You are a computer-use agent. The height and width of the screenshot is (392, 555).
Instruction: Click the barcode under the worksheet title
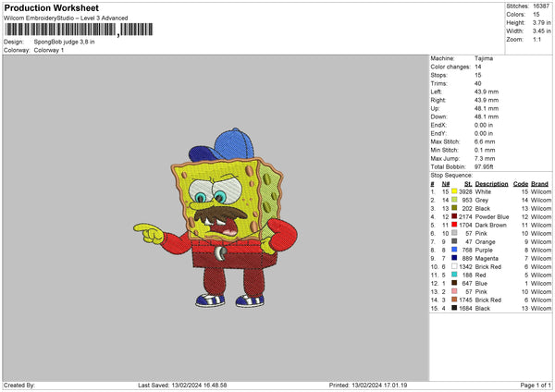[x=79, y=30]
